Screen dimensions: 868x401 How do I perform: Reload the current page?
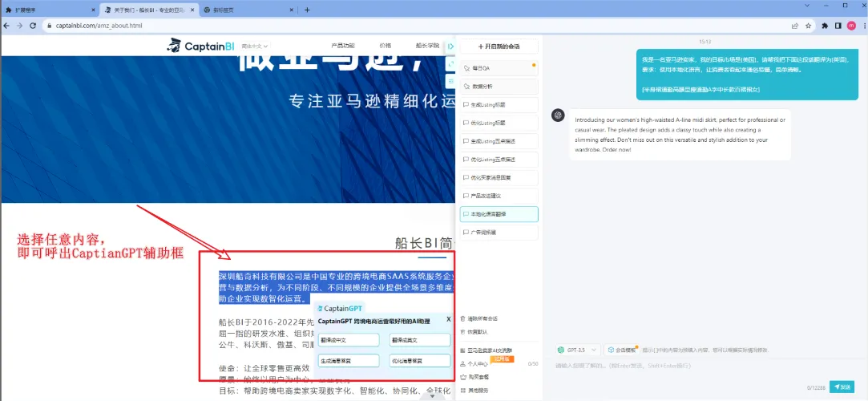(33, 26)
